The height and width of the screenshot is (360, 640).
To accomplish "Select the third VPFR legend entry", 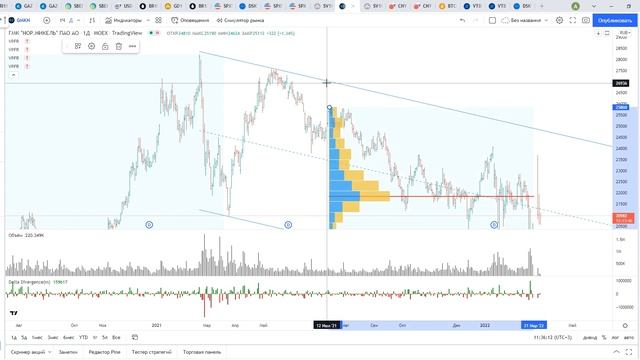I will (14, 58).
